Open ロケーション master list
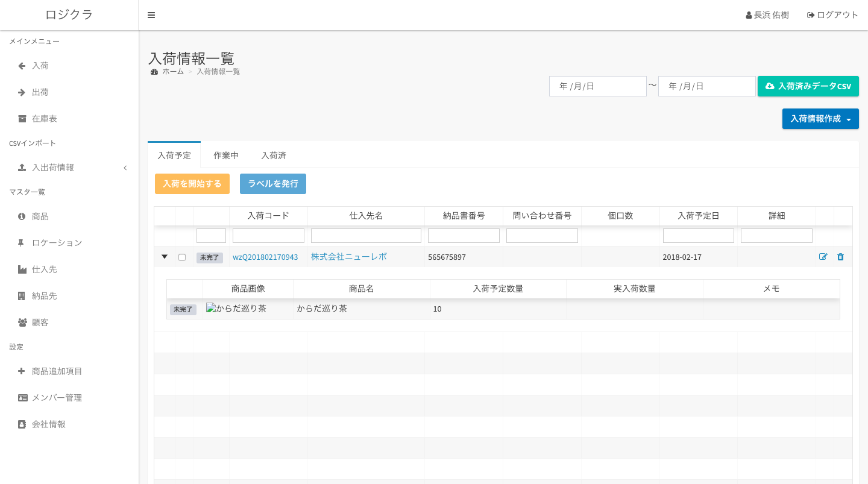The width and height of the screenshot is (868, 484). tap(57, 243)
